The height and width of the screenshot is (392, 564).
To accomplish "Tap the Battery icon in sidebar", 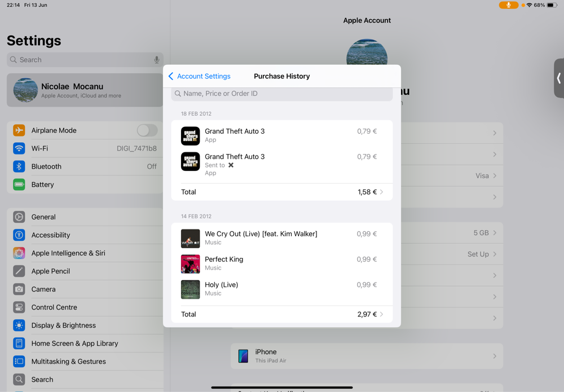I will [x=19, y=184].
